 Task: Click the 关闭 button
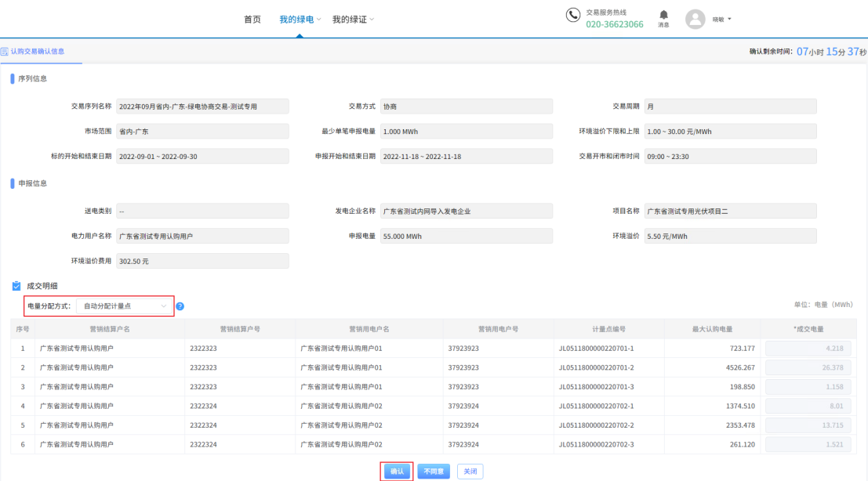pyautogui.click(x=470, y=471)
